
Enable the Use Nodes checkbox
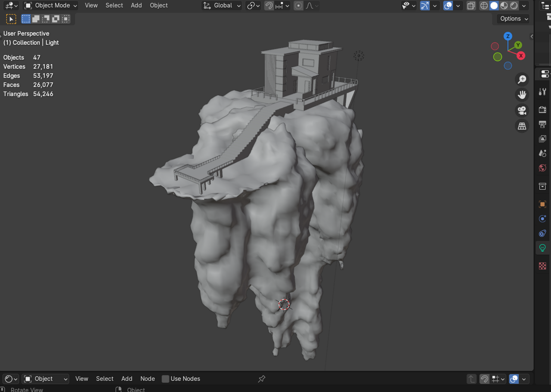point(165,379)
